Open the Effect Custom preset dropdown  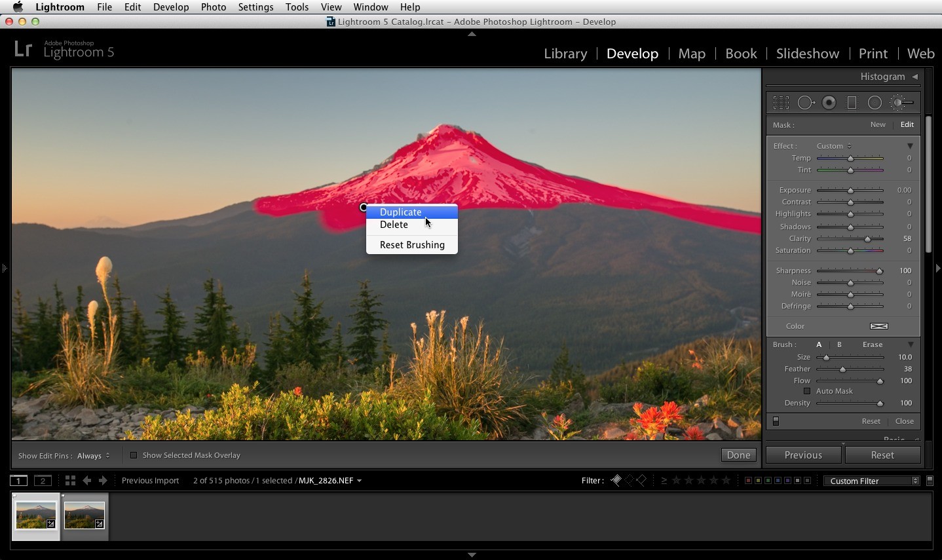[834, 146]
